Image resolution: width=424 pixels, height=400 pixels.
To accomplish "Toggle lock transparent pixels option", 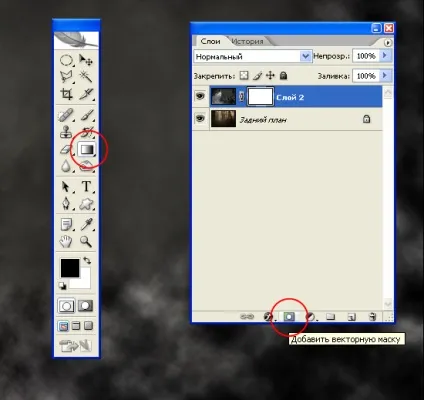I will click(244, 76).
